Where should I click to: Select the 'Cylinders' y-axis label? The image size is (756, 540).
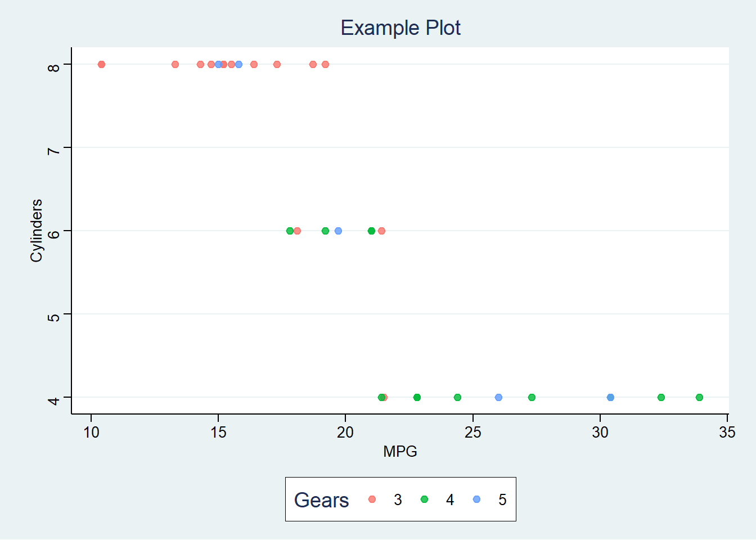click(37, 231)
